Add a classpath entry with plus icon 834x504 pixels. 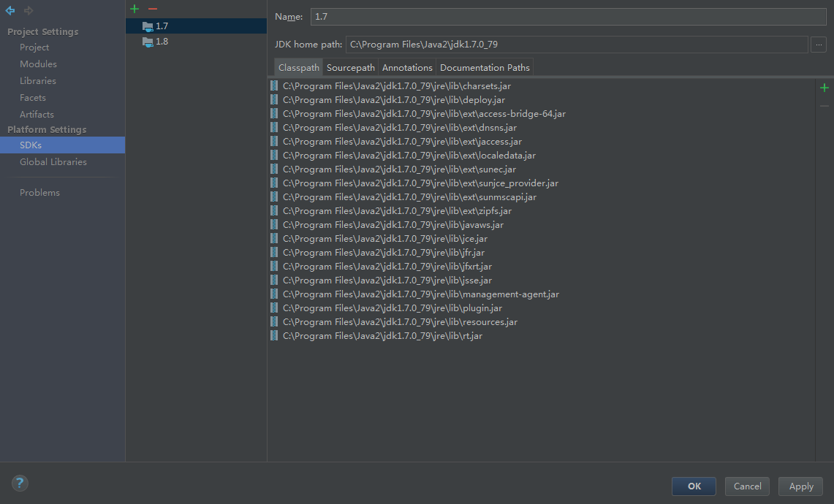click(x=824, y=88)
